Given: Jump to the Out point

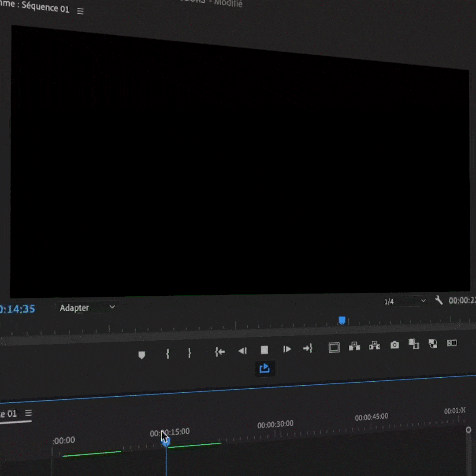Looking at the screenshot, I should [308, 349].
